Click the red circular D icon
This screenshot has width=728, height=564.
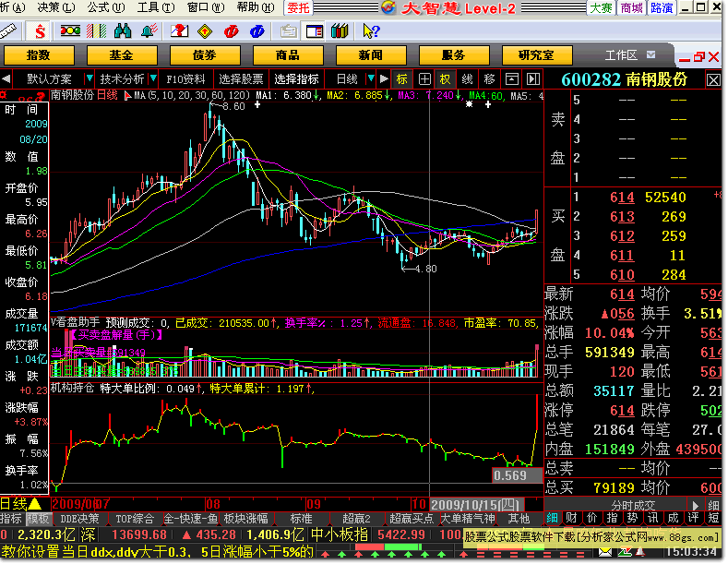point(231,31)
